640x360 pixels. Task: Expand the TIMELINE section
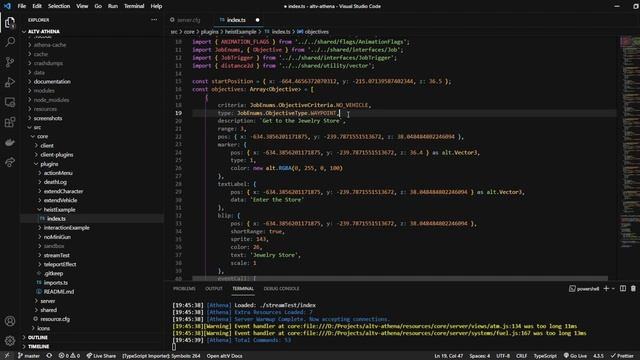pyautogui.click(x=39, y=347)
